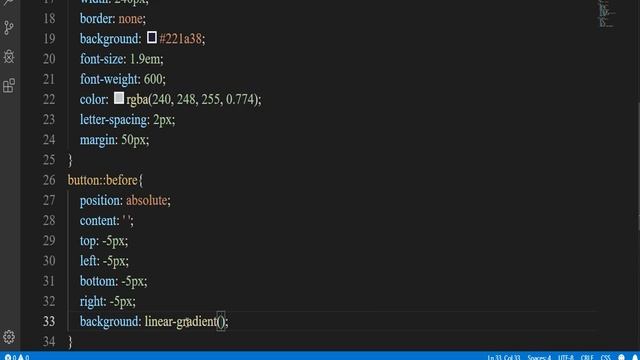Image resolution: width=640 pixels, height=360 pixels.
Task: Click line number 22 in the gutter
Action: (x=49, y=99)
